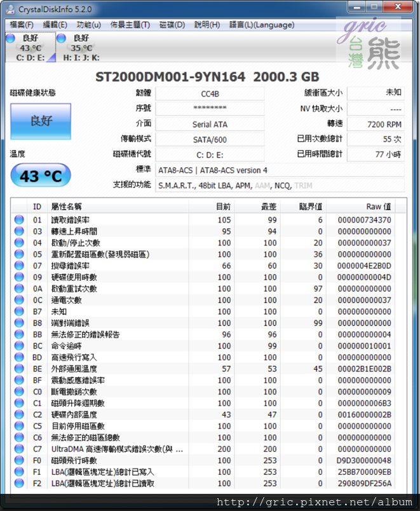This screenshot has width=420, height=511.
Task: Click the status icon for F0 磁頭飛行時數
Action: (19, 460)
